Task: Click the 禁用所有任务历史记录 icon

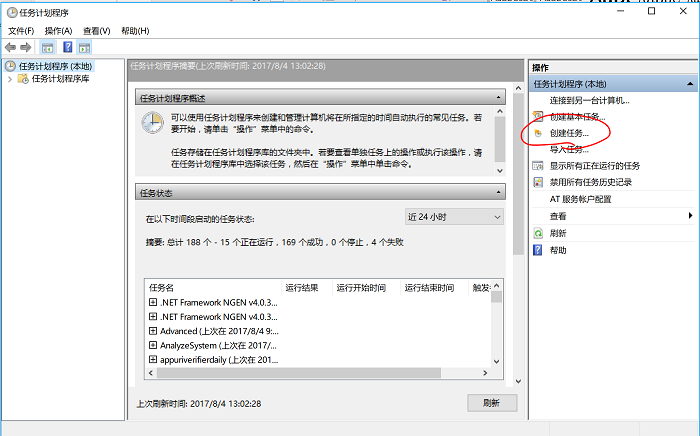Action: [539, 183]
